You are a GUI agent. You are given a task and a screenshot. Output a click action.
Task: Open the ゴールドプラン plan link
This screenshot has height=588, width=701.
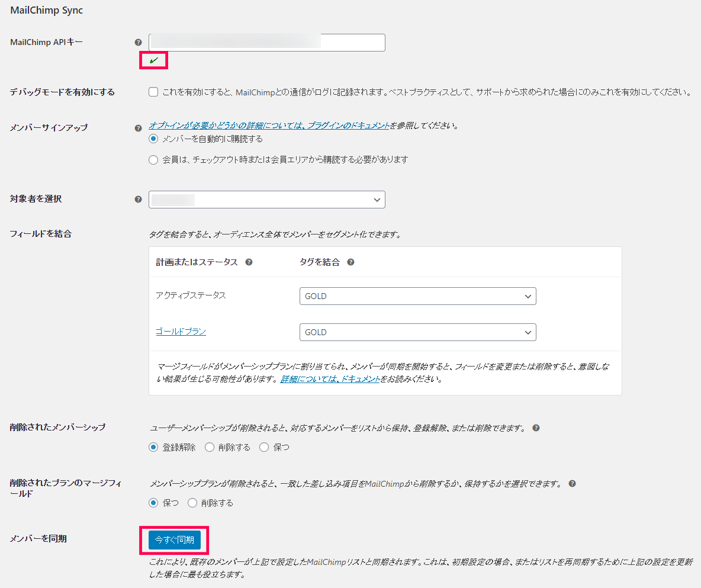pos(181,332)
